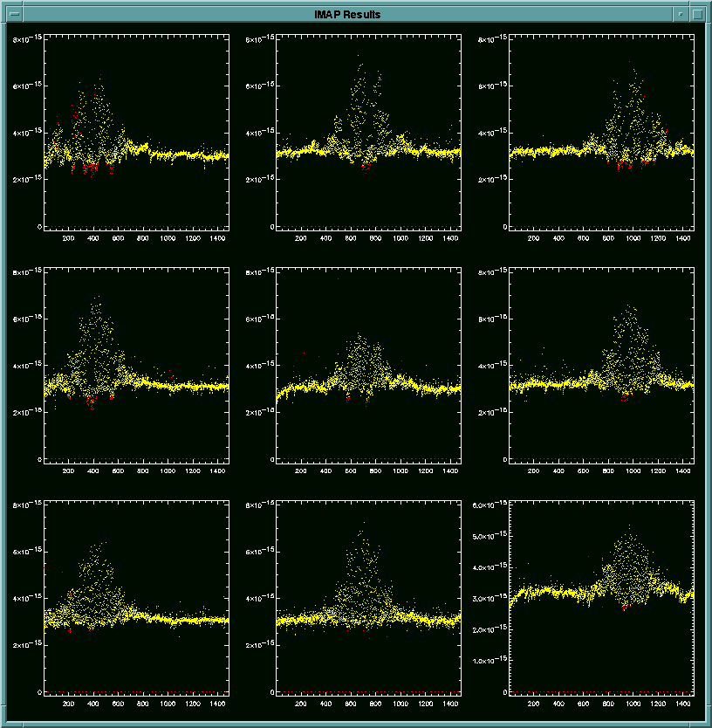Open the window menu button in title bar
The width and height of the screenshot is (712, 728).
click(14, 15)
